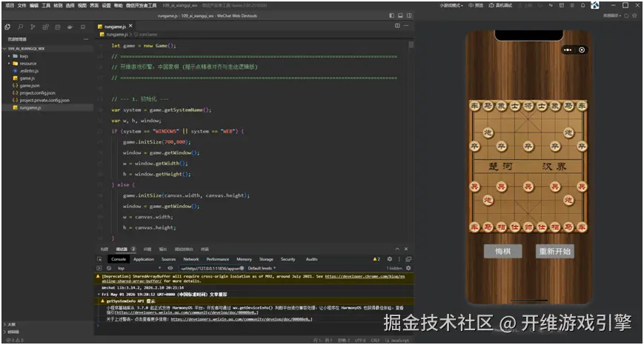Open the 小游戏模式 mode dropdown

(451, 5)
